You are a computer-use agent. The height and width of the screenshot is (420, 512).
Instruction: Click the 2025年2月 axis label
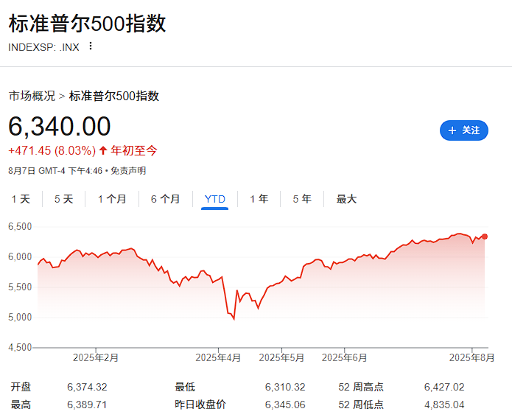[x=96, y=357]
